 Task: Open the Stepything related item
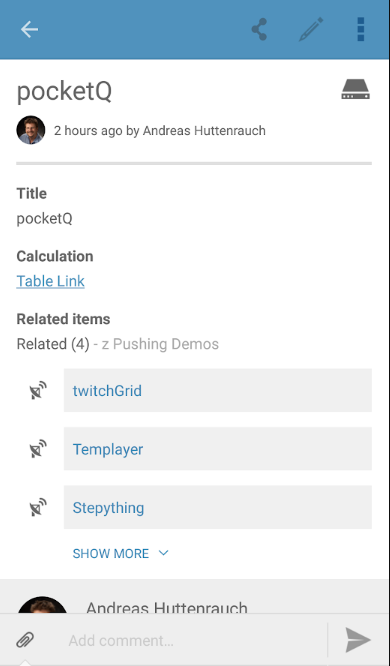pos(218,507)
